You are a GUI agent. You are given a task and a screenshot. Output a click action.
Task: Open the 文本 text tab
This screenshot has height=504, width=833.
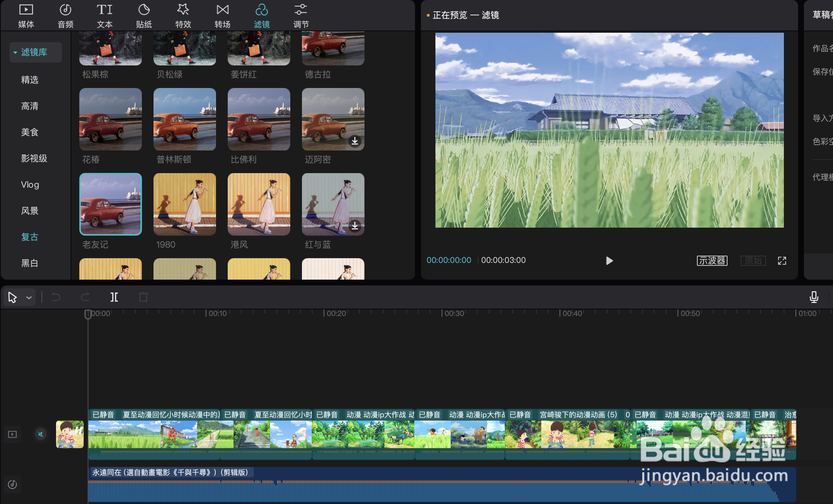[105, 16]
